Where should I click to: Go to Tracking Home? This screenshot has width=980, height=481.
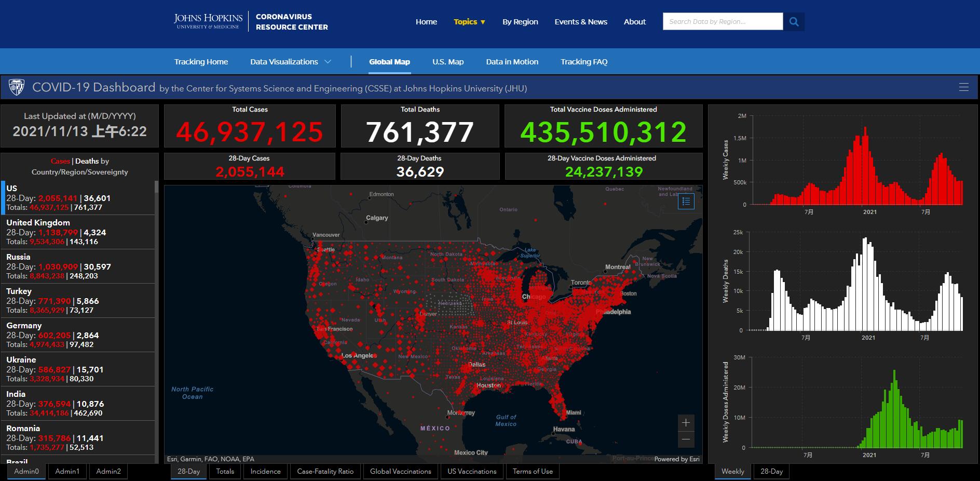(x=201, y=62)
